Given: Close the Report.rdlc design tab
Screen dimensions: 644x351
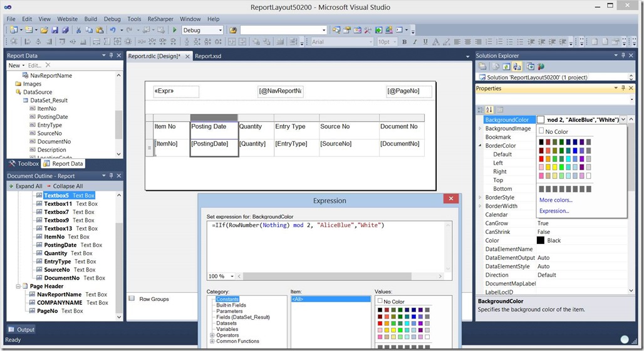Looking at the screenshot, I should pyautogui.click(x=187, y=56).
